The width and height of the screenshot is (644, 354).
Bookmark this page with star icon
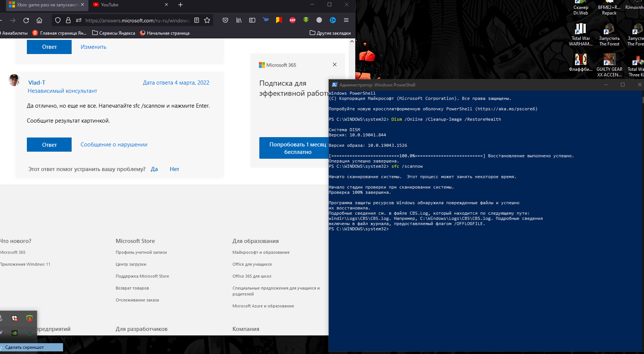click(x=207, y=20)
